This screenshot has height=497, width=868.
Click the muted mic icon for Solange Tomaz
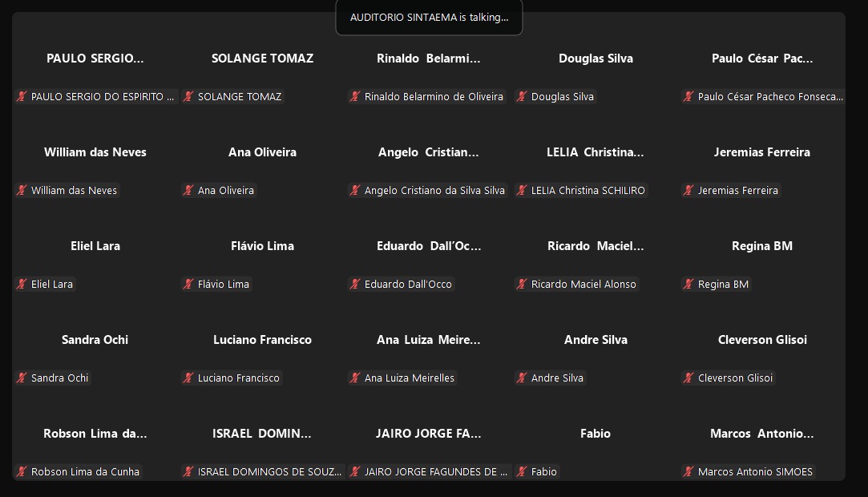[x=188, y=96]
